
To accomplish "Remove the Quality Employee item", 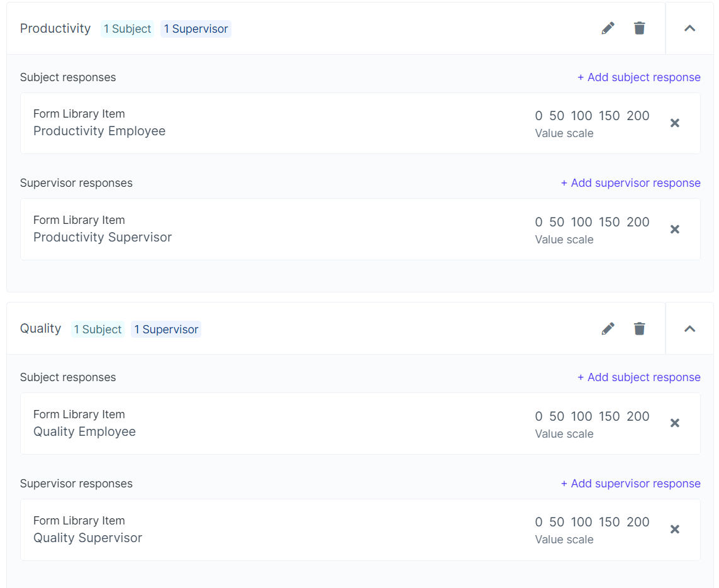I will tap(674, 423).
